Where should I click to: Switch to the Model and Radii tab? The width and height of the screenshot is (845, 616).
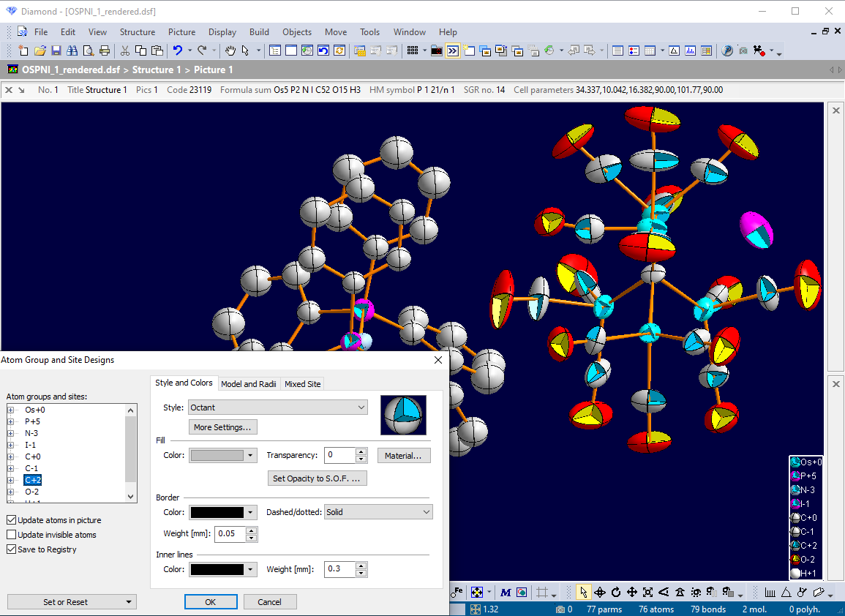[249, 383]
